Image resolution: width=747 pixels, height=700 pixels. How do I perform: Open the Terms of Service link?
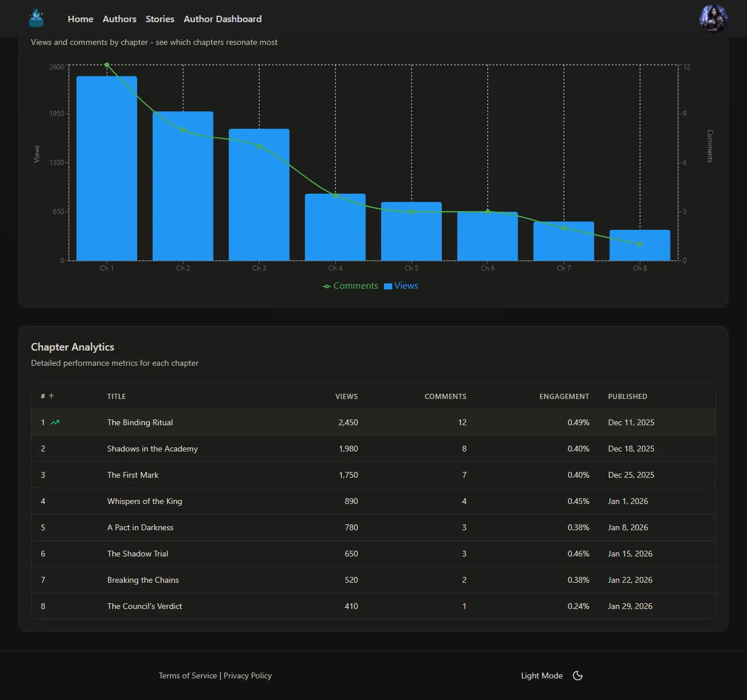(x=187, y=675)
